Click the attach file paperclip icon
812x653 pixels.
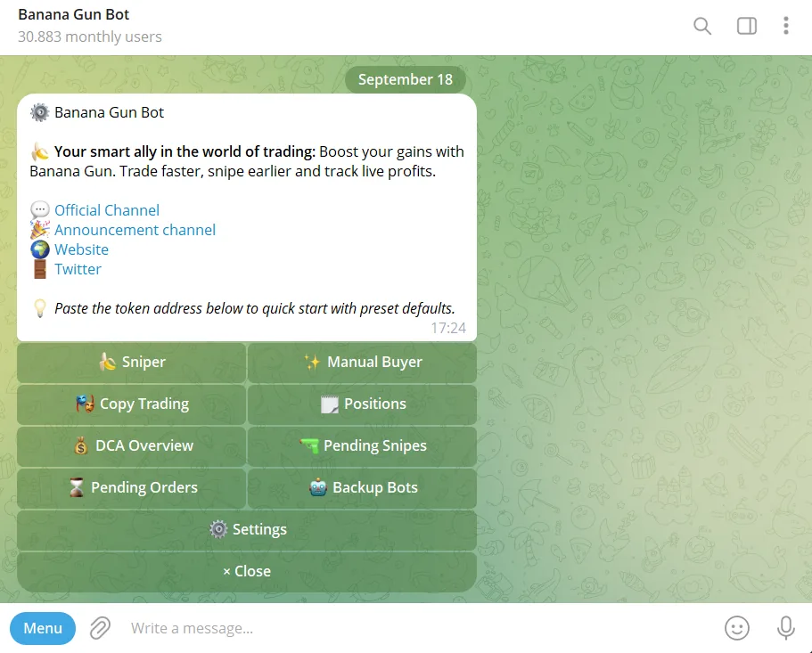click(x=100, y=628)
